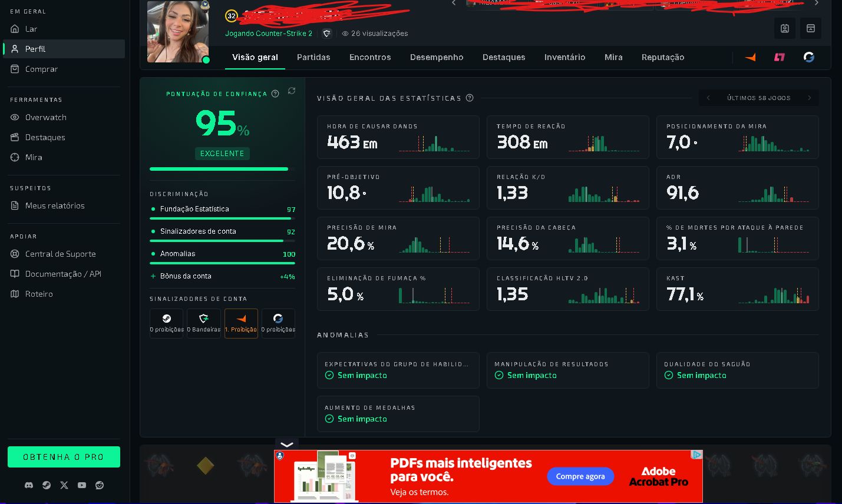Click the OBTENHA O PRO button
The width and height of the screenshot is (842, 504).
64,457
